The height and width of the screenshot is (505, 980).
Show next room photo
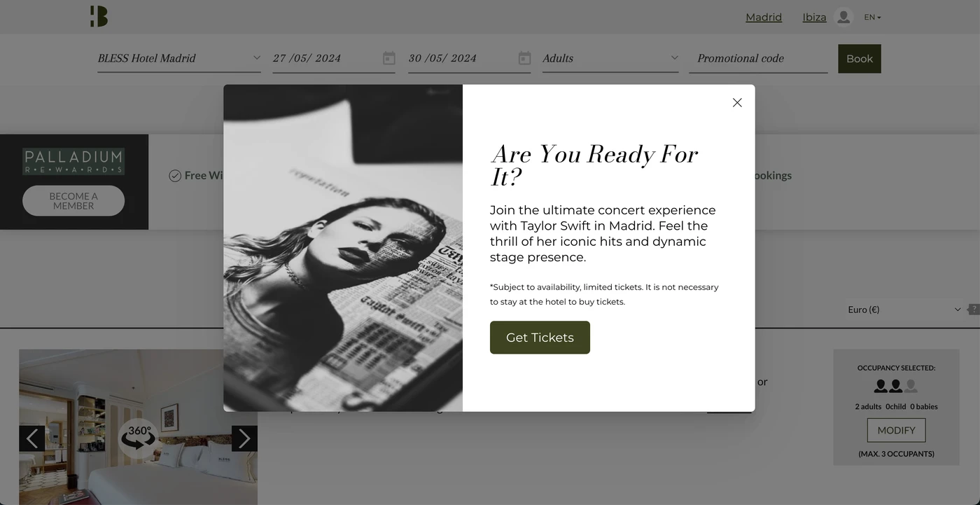(x=244, y=438)
